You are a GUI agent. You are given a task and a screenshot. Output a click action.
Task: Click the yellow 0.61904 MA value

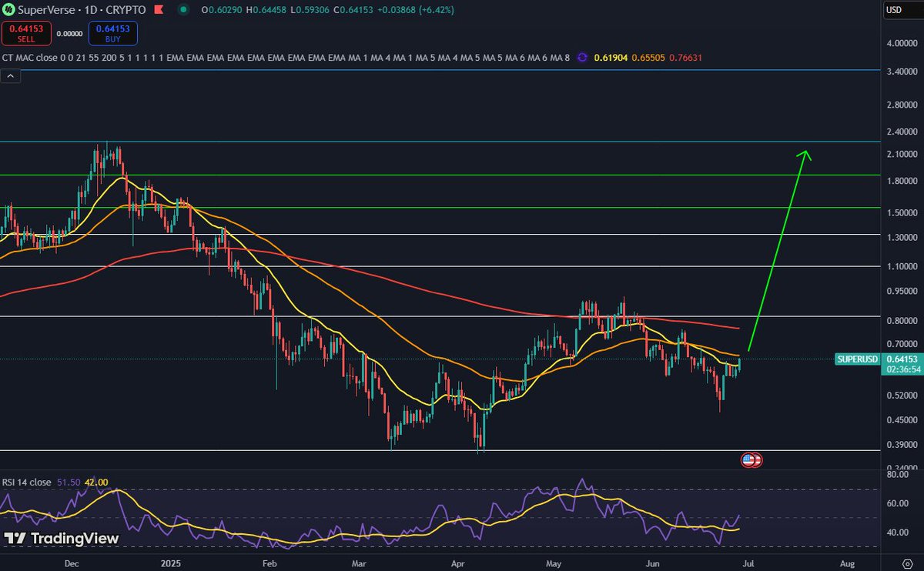point(611,58)
